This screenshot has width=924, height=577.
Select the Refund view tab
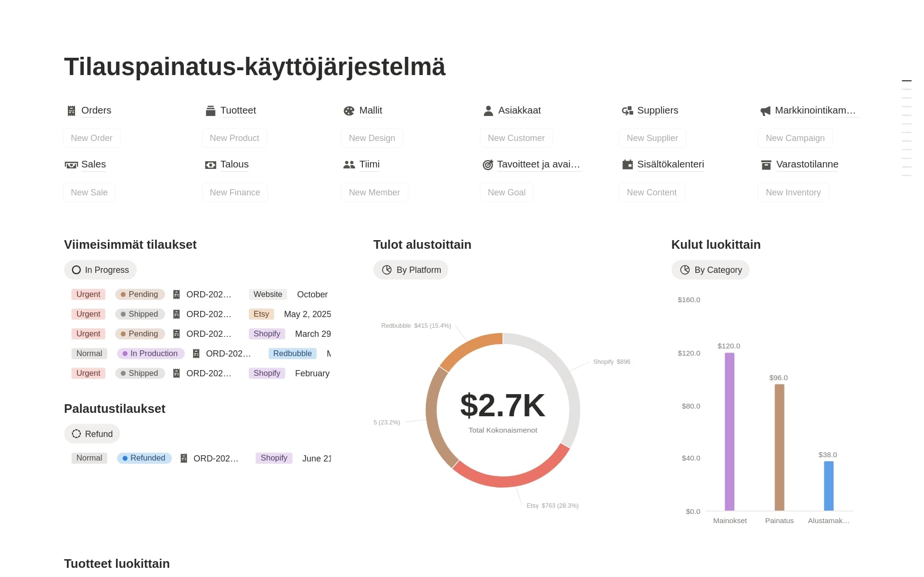click(92, 434)
